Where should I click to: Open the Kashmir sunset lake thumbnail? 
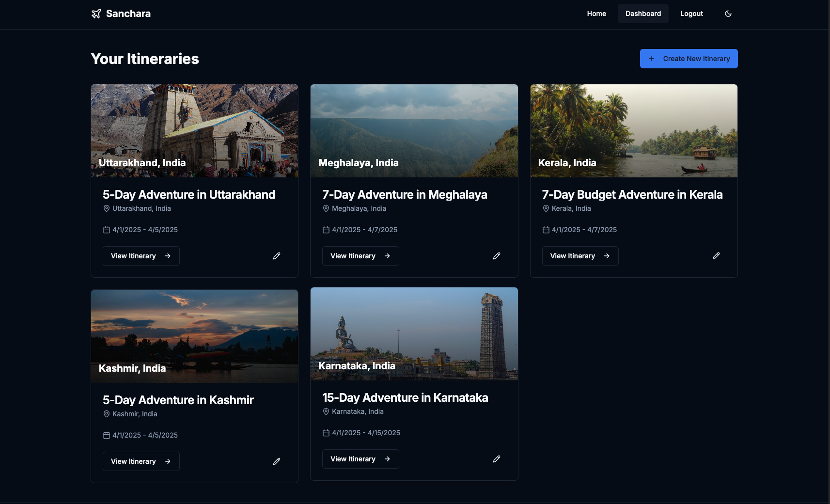click(x=194, y=330)
